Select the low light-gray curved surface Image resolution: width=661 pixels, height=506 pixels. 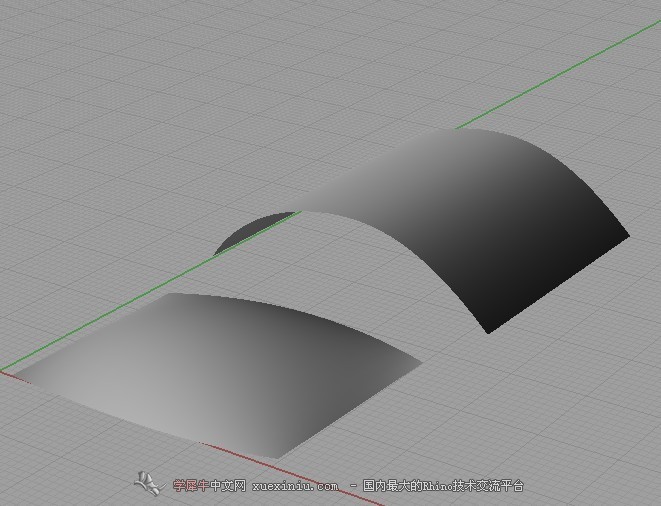click(219, 375)
